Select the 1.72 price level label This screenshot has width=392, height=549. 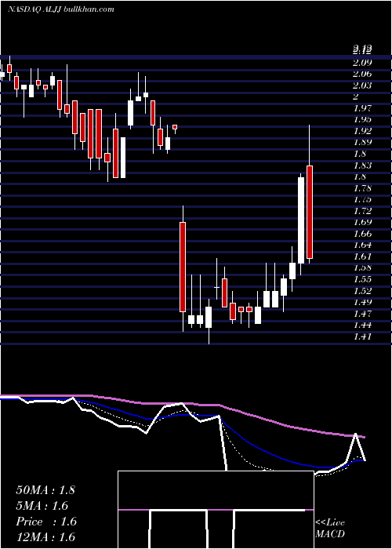tap(362, 211)
